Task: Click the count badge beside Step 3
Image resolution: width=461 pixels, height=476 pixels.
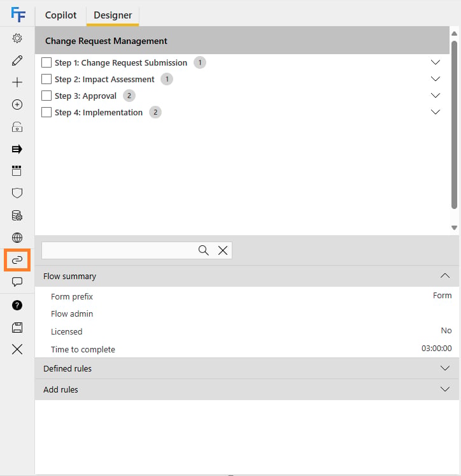Action: [129, 96]
